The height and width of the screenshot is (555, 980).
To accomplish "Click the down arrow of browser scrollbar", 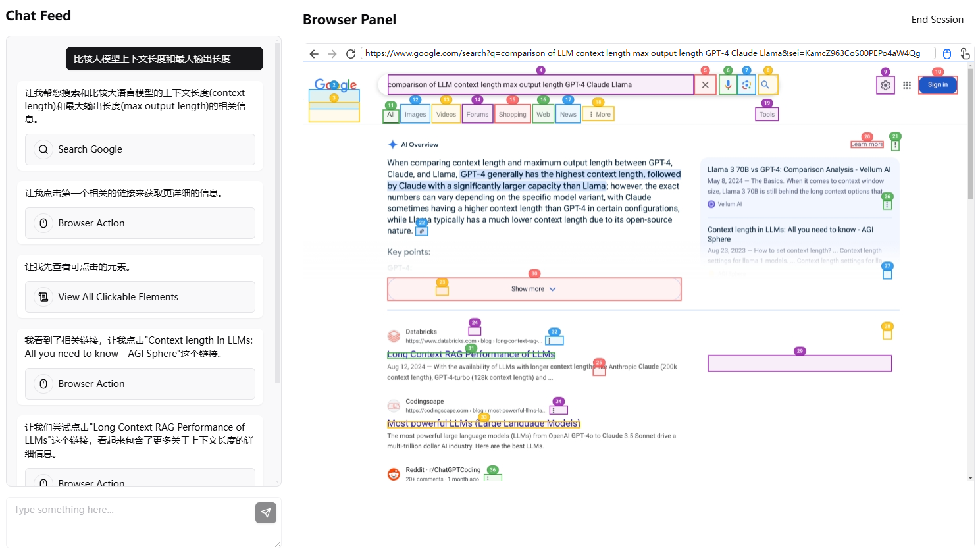I will pos(970,478).
